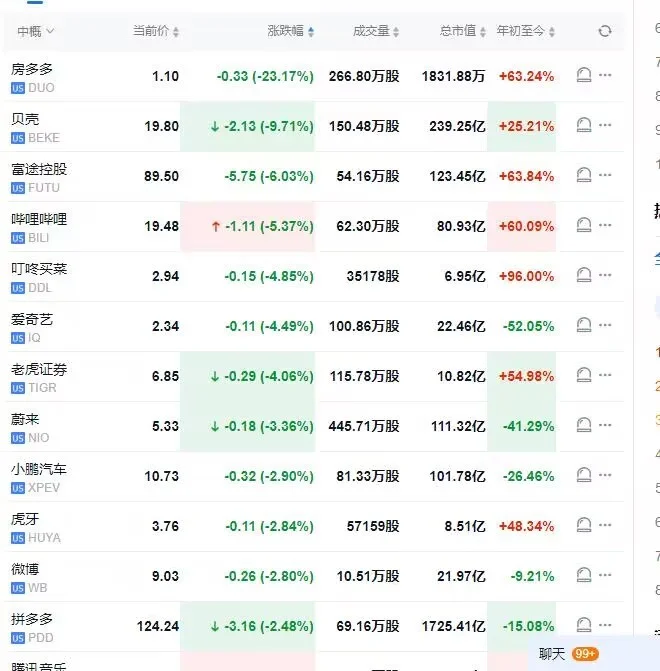
Task: Open more options for 小鹏汽车 XPEV
Action: 604,476
